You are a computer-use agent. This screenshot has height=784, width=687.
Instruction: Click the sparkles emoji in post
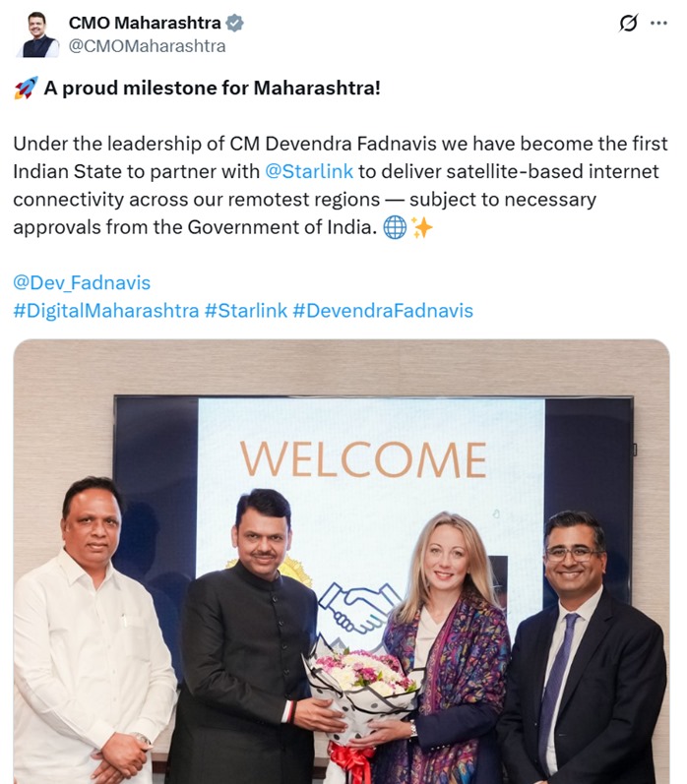421,228
